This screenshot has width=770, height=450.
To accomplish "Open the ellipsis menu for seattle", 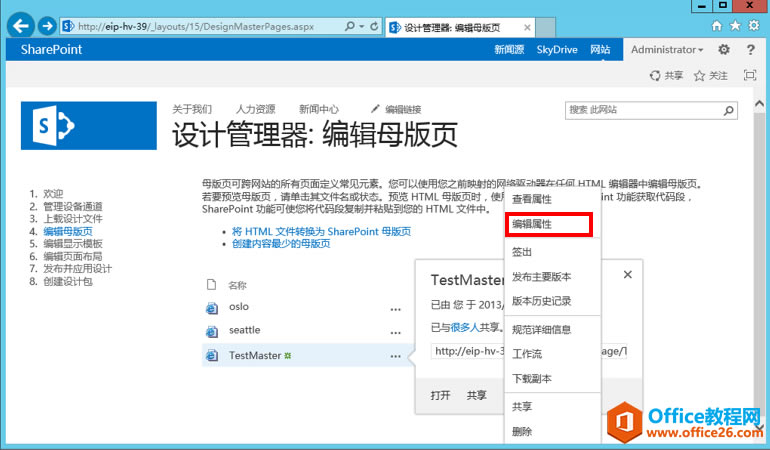I will tap(395, 333).
